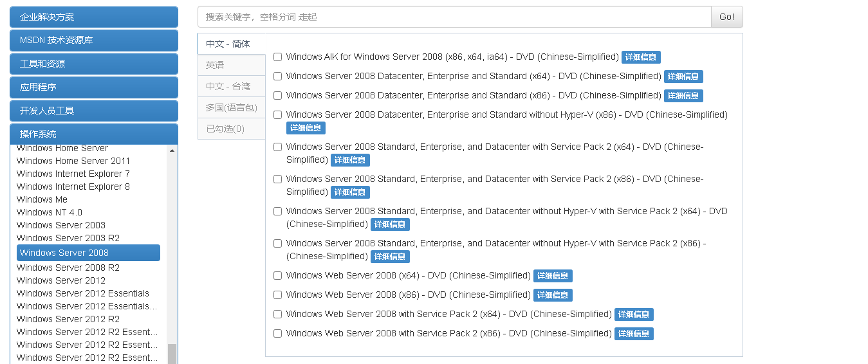The width and height of the screenshot is (868, 364).
Task: Check Server 2008 Service Pack 2 (x86) DVD with Hyper-V checkbox
Action: pos(278,179)
